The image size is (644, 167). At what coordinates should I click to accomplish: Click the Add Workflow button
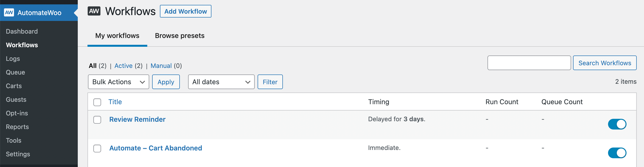pos(185,11)
